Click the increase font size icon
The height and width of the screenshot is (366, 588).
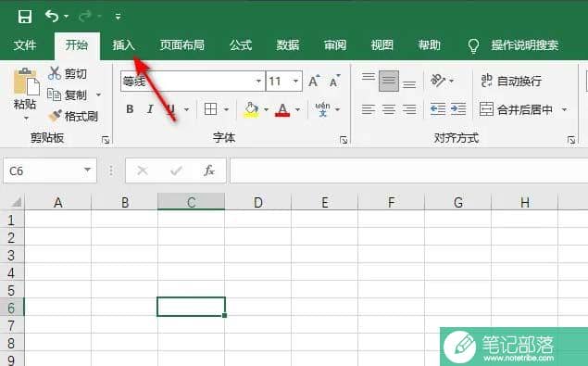pyautogui.click(x=314, y=81)
